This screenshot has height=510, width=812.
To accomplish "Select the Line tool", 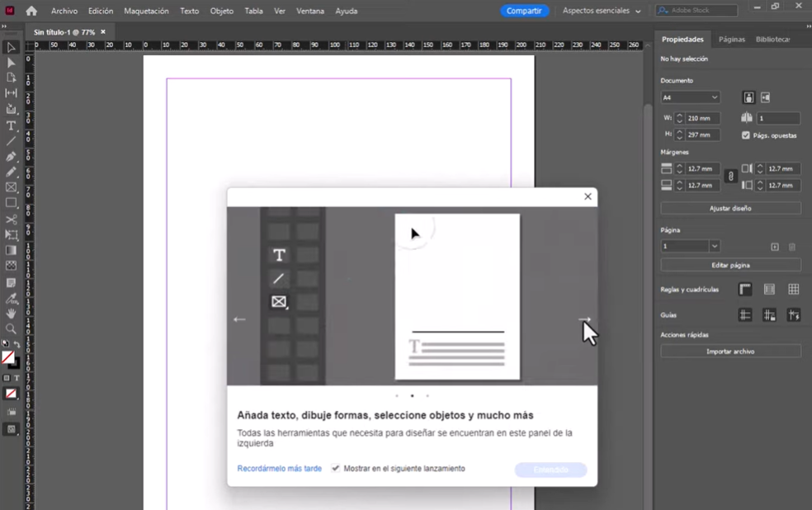I will pos(11,141).
